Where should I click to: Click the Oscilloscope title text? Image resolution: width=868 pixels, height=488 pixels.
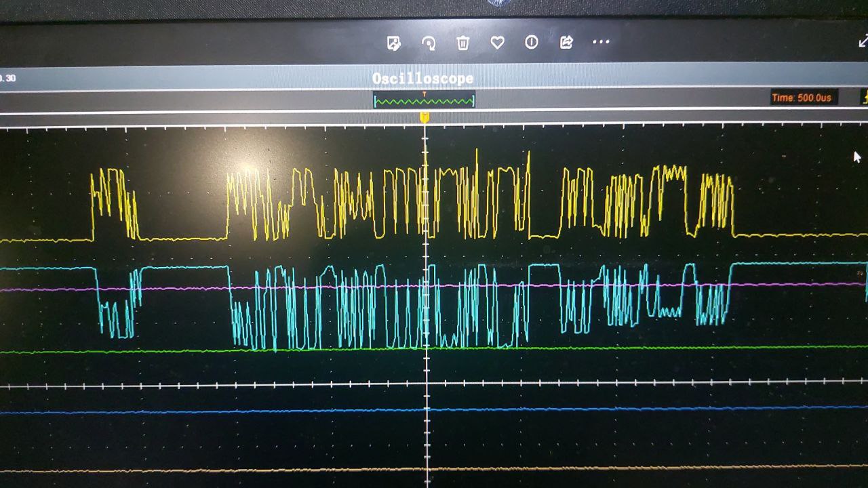tap(422, 79)
